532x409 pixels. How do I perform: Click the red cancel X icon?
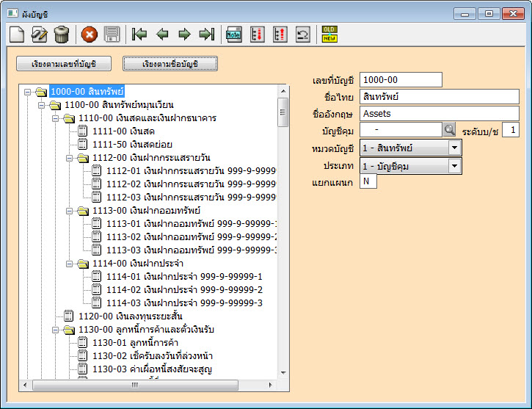pyautogui.click(x=90, y=35)
